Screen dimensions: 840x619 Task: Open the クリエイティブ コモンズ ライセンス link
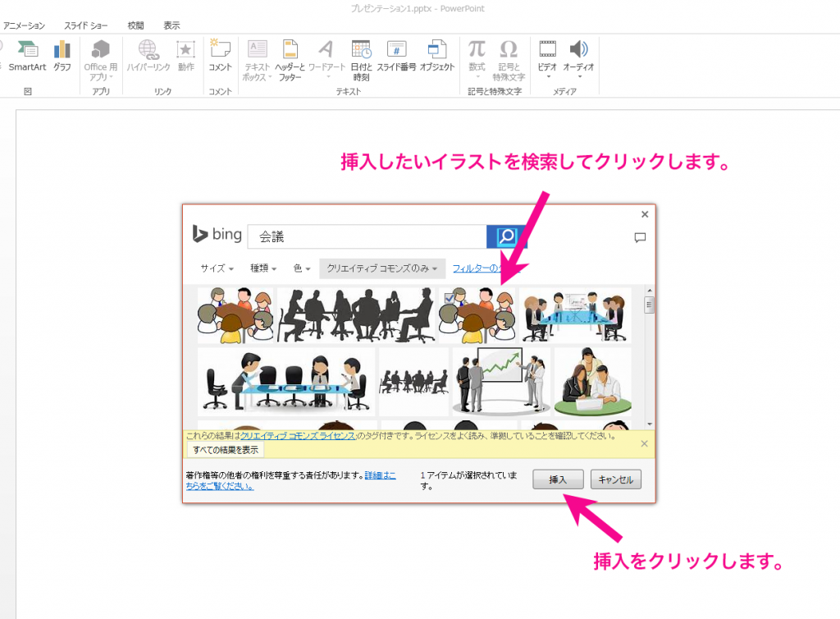tap(298, 436)
